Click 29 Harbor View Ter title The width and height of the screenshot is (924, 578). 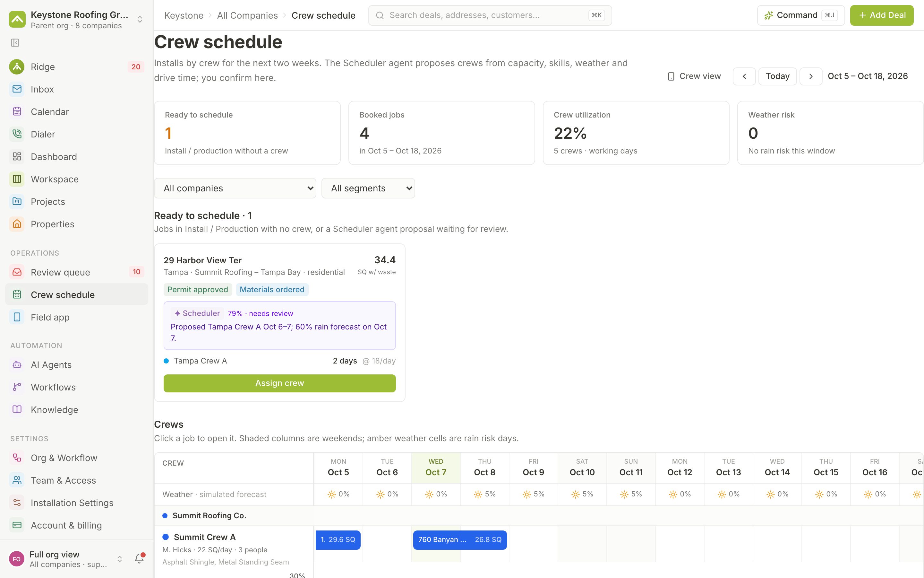(203, 260)
